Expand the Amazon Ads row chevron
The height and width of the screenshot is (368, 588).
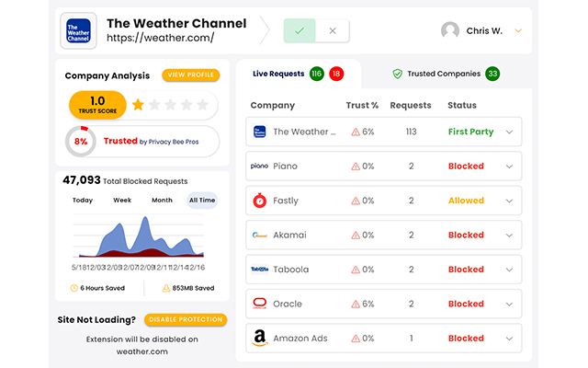(509, 339)
